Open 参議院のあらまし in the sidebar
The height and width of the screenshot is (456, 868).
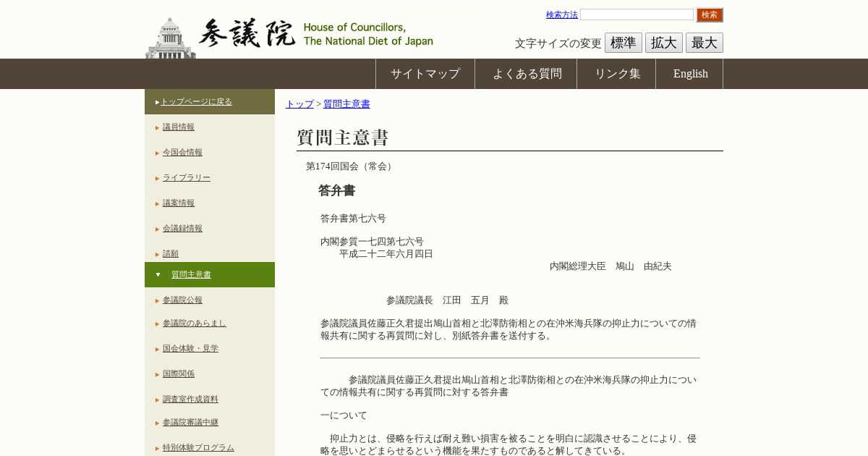point(195,323)
